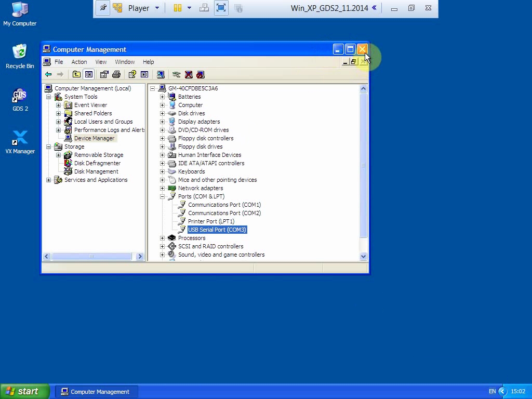Image resolution: width=532 pixels, height=399 pixels.
Task: Collapse the System Tools node
Action: pyautogui.click(x=48, y=97)
